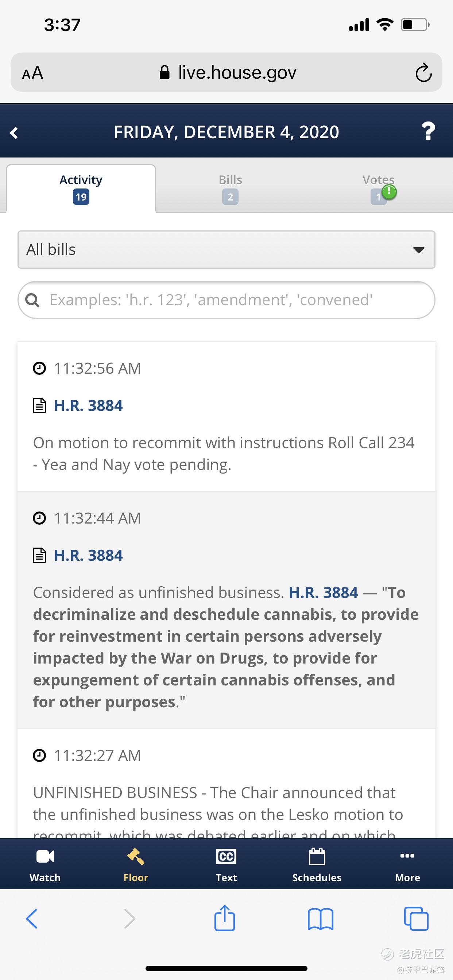Image resolution: width=453 pixels, height=980 pixels.
Task: Tap the live.house.gov address bar
Action: pos(226,72)
